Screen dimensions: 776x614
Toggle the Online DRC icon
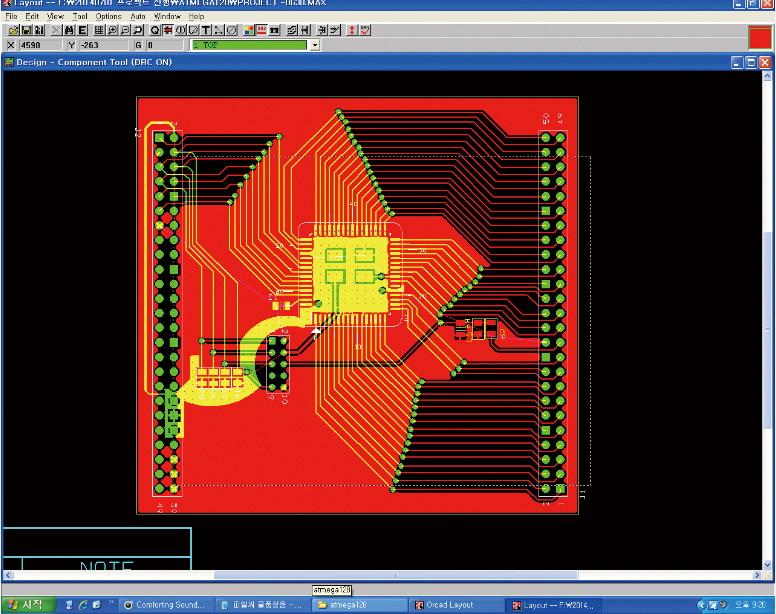pyautogui.click(x=262, y=30)
